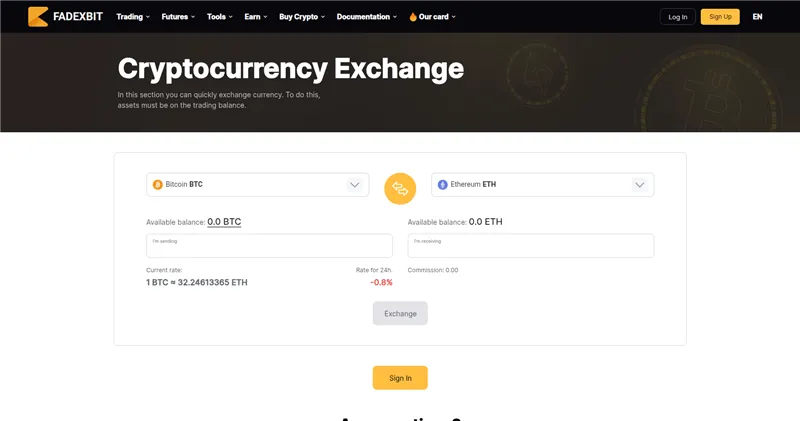Focus the I'm sending amount field
This screenshot has width=800, height=421.
(x=269, y=246)
